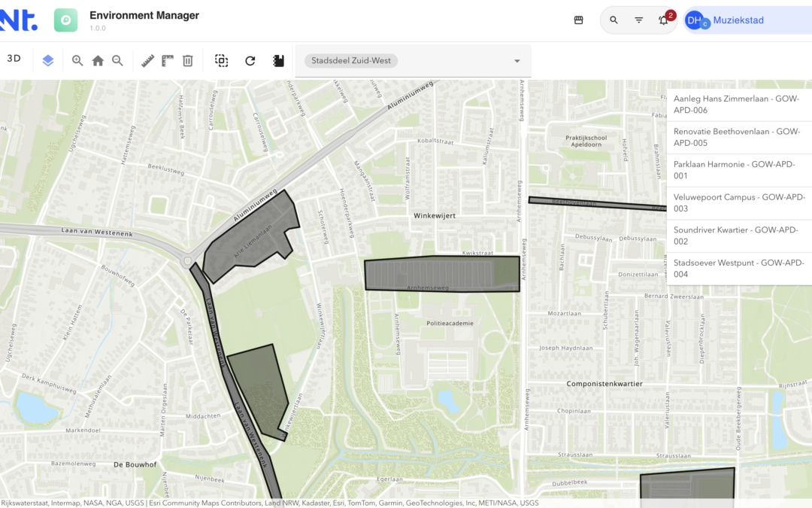Open the Muziekstad account menu
This screenshot has height=508, width=812.
tap(738, 20)
